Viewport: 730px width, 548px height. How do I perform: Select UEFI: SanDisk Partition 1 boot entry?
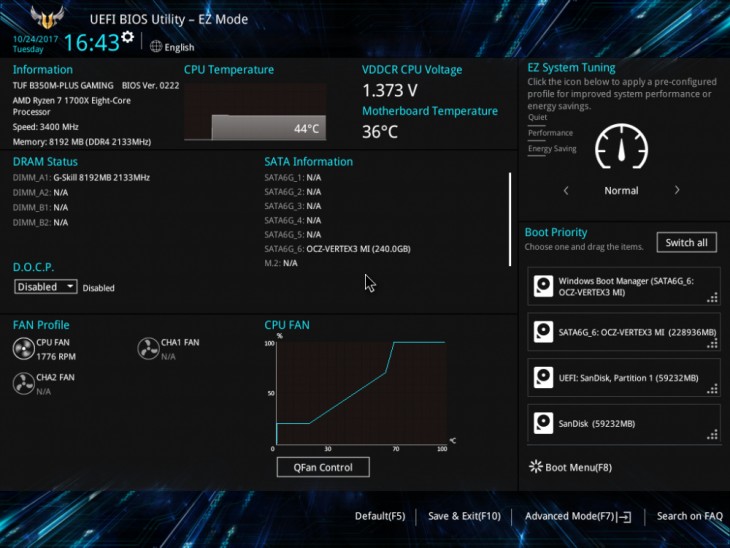624,378
